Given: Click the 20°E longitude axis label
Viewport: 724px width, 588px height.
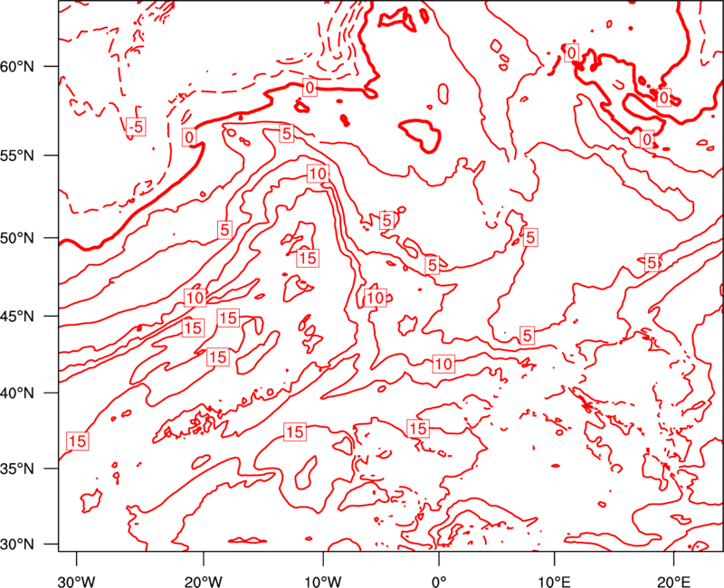Looking at the screenshot, I should tap(673, 581).
